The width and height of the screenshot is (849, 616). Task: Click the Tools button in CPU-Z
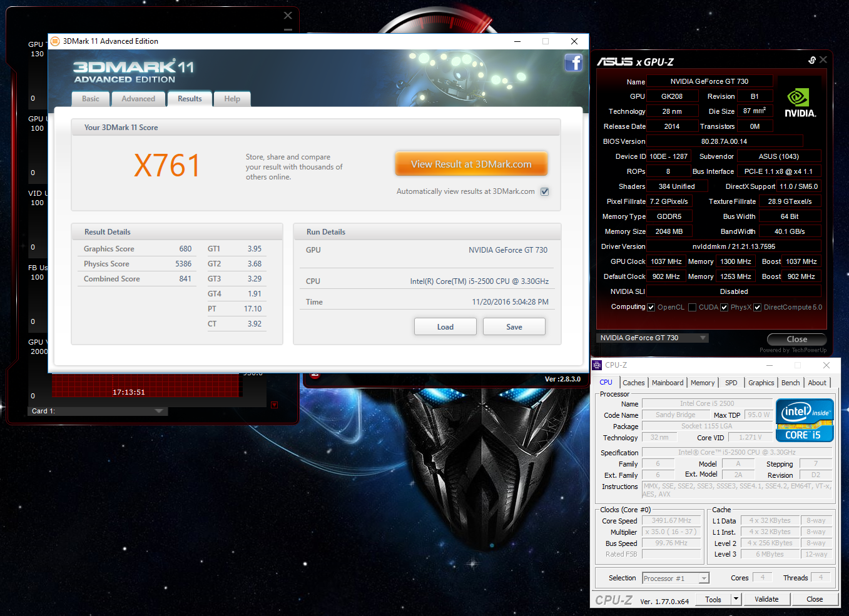coord(713,599)
